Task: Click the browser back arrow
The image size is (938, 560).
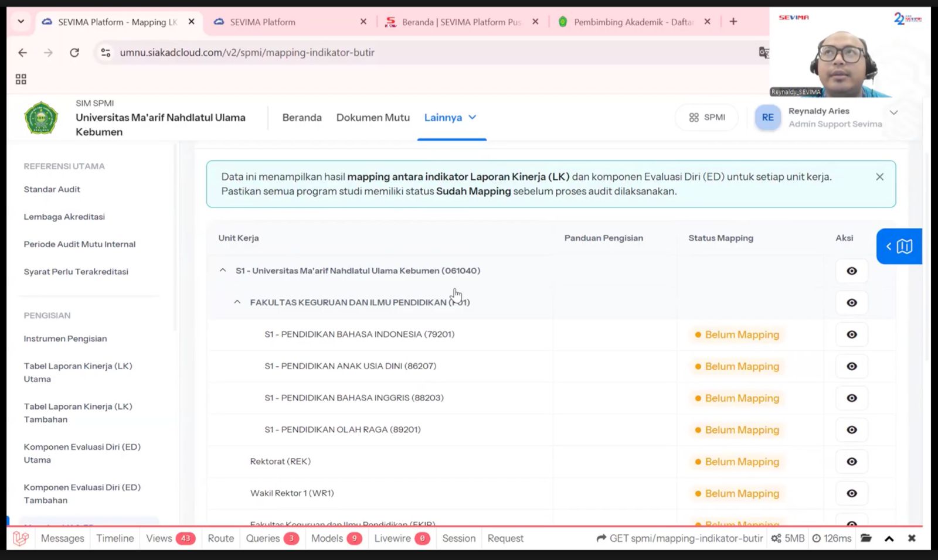Action: tap(22, 53)
